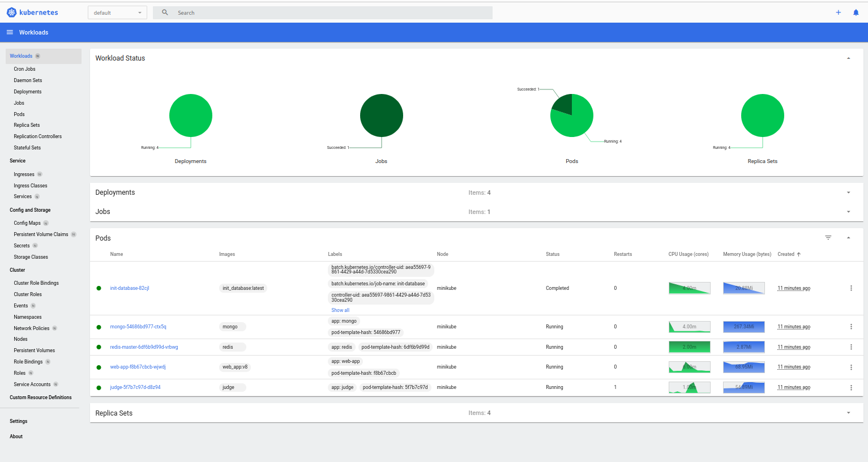This screenshot has height=462, width=868.
Task: Open the namespace selector showing default
Action: pyautogui.click(x=117, y=12)
